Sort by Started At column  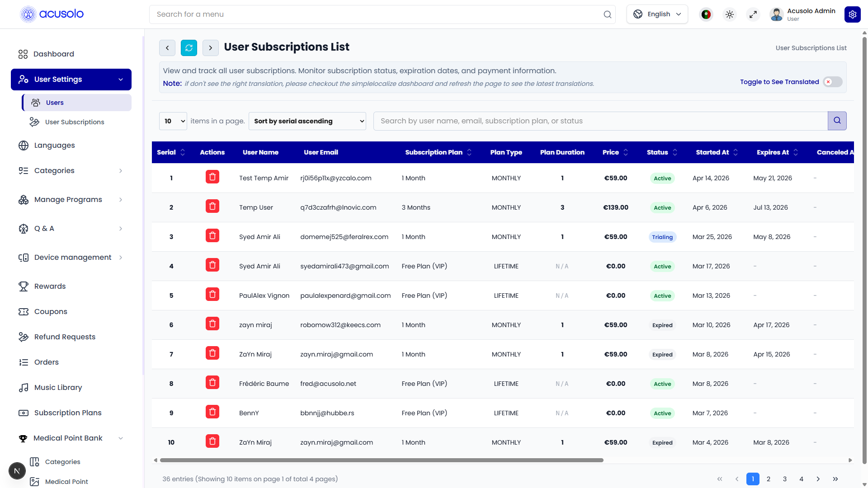tap(736, 152)
